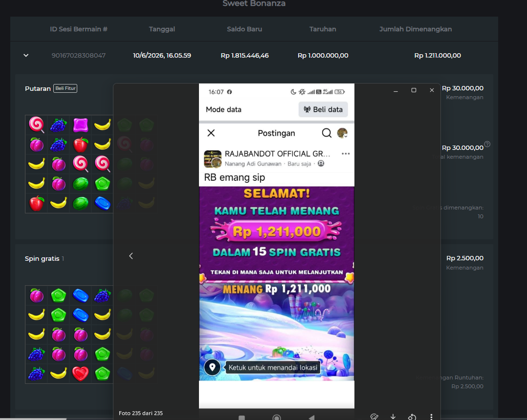Rotate the photo with the rotate icon
The image size is (527, 420).
click(412, 417)
